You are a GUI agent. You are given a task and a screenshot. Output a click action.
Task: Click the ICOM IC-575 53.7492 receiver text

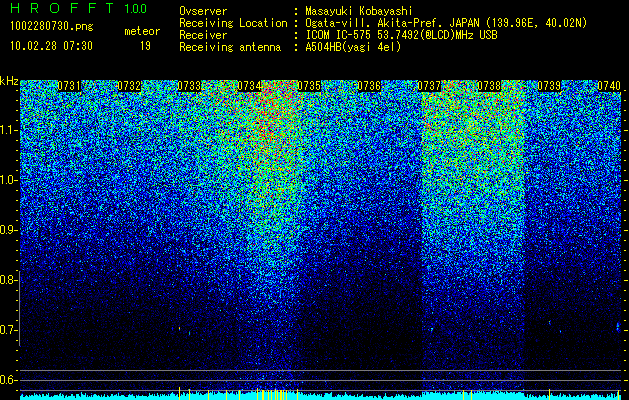click(401, 35)
